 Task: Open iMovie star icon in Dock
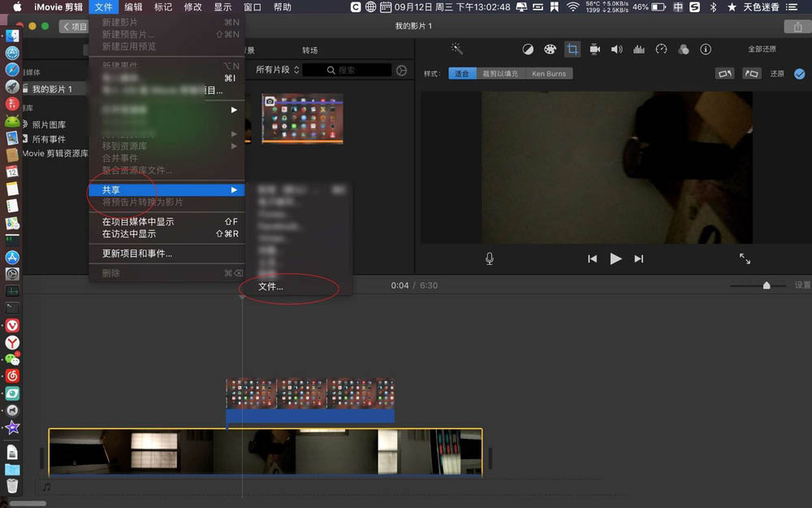[12, 428]
